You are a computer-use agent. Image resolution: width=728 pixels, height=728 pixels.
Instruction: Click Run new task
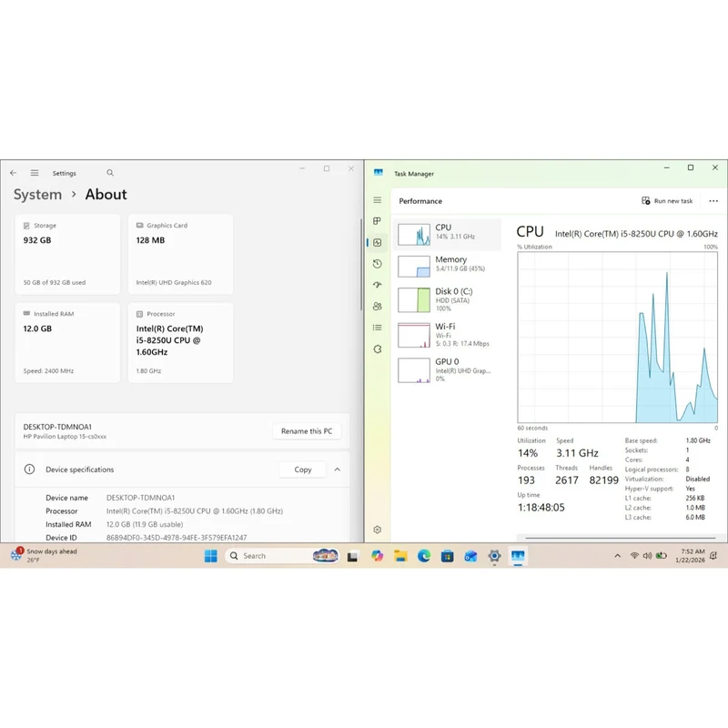point(667,201)
